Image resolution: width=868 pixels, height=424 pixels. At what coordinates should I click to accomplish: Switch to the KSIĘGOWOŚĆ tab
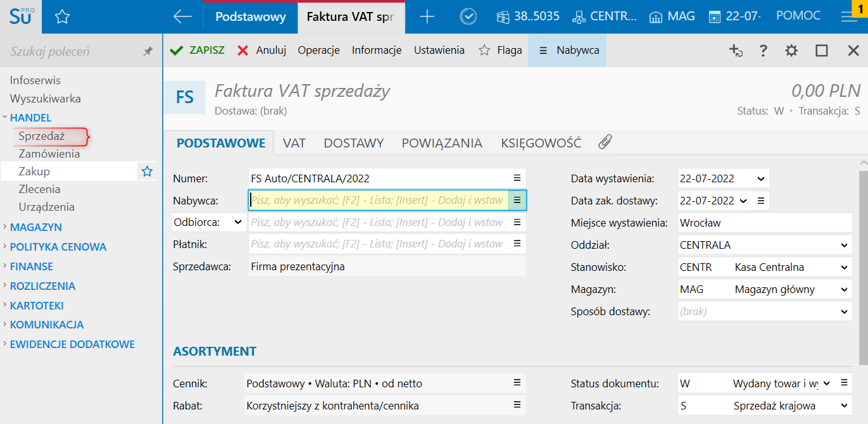coord(541,143)
